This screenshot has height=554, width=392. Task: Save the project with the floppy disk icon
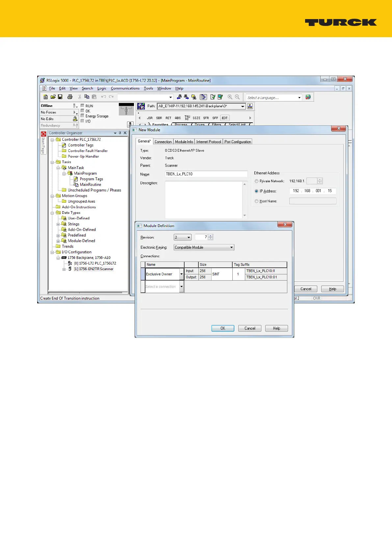tap(60, 97)
